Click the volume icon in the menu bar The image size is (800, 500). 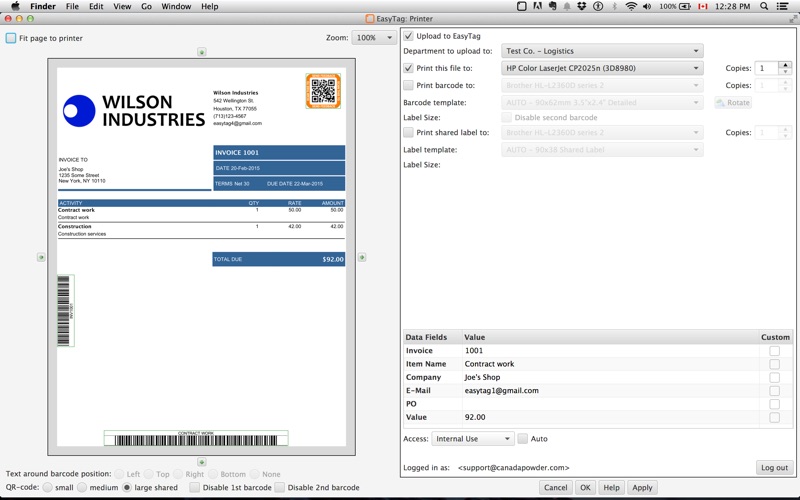click(647, 6)
